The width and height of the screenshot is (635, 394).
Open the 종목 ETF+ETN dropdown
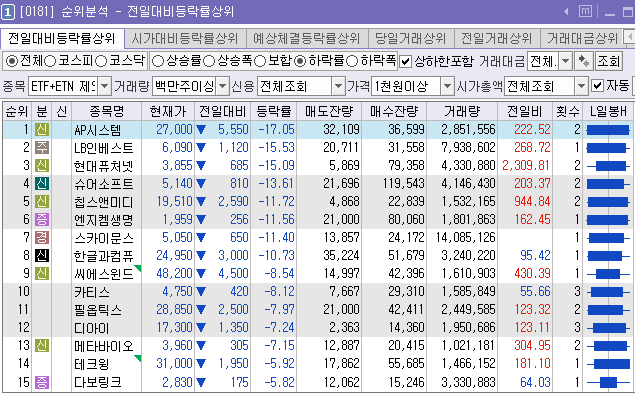tap(104, 86)
